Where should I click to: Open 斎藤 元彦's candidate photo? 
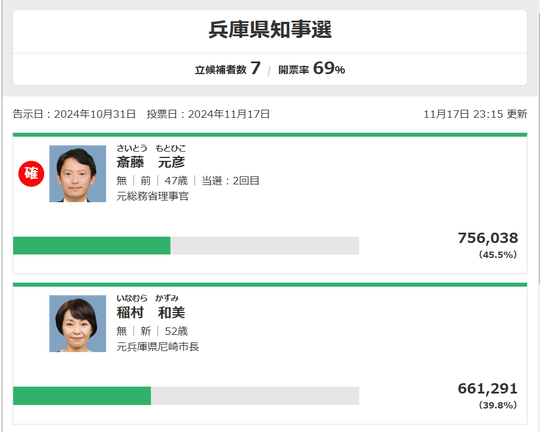(77, 174)
